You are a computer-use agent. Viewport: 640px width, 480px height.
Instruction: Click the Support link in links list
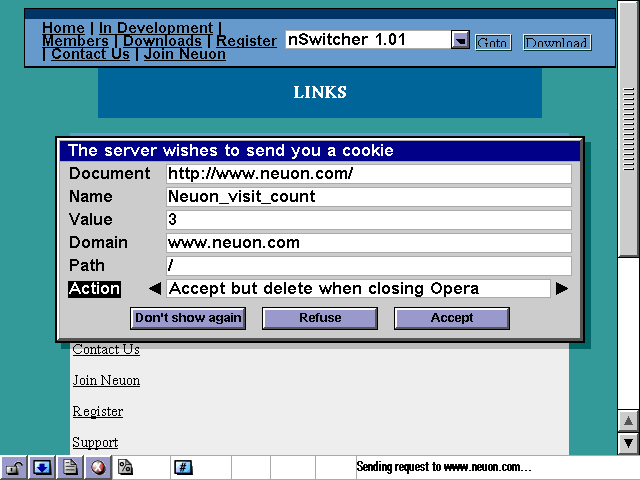(95, 442)
